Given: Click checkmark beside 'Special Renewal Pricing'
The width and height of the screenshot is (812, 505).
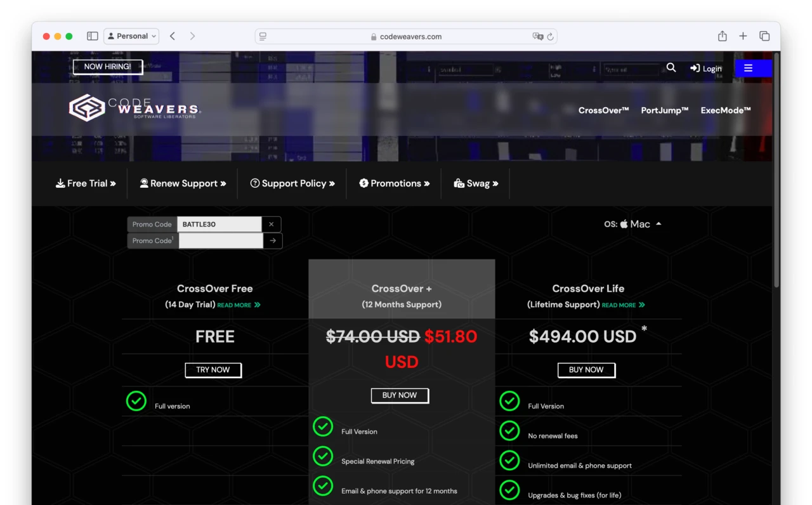Looking at the screenshot, I should pos(323,456).
